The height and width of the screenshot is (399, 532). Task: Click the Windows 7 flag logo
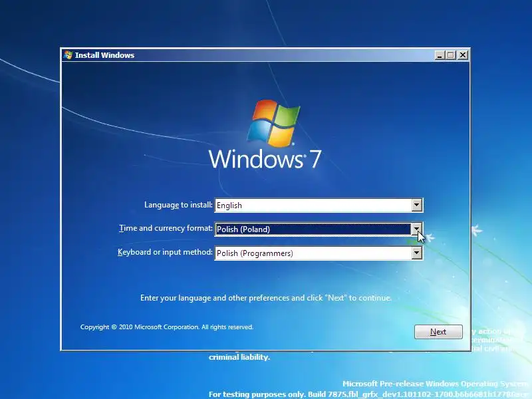273,123
